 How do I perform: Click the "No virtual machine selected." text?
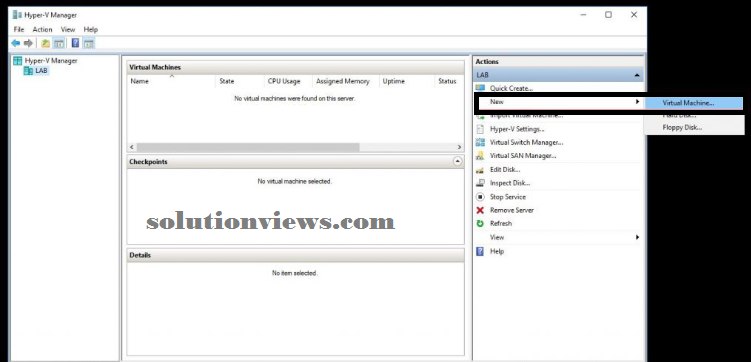point(295,181)
